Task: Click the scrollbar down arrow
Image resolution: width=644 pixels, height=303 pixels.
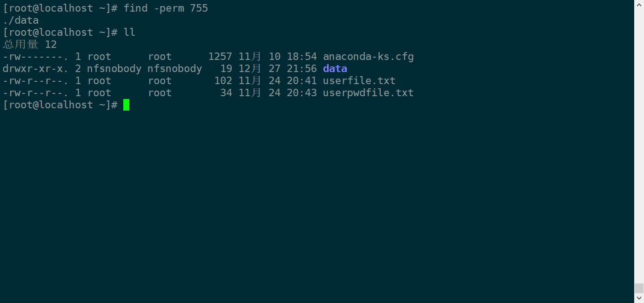Action: pyautogui.click(x=639, y=298)
